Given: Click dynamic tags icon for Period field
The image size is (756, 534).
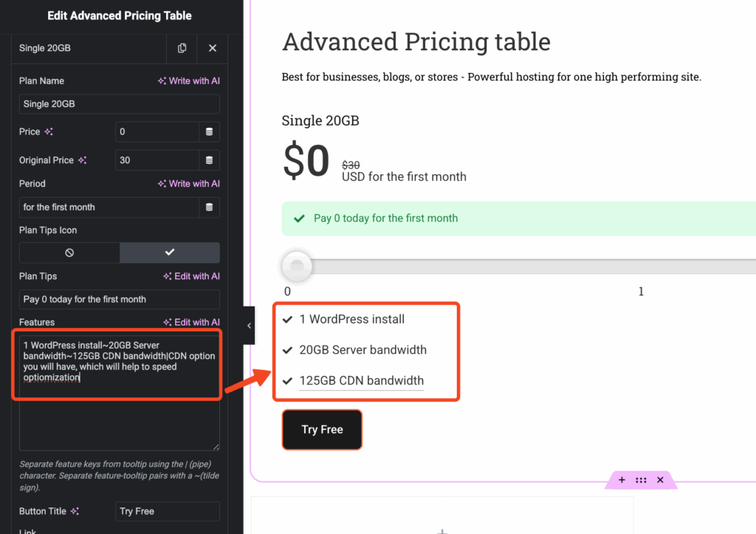Looking at the screenshot, I should tap(210, 208).
